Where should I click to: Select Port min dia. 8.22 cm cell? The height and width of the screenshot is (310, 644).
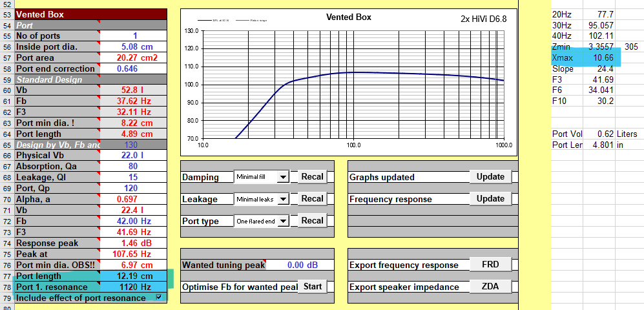click(134, 123)
